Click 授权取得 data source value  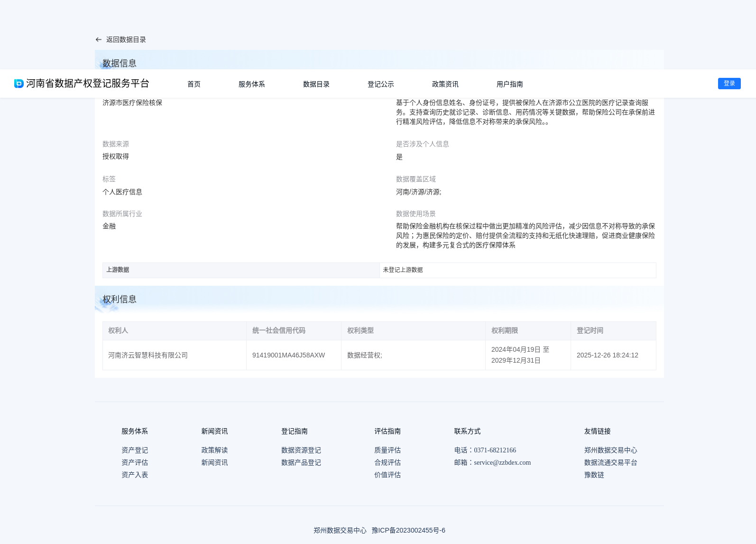pyautogui.click(x=116, y=156)
